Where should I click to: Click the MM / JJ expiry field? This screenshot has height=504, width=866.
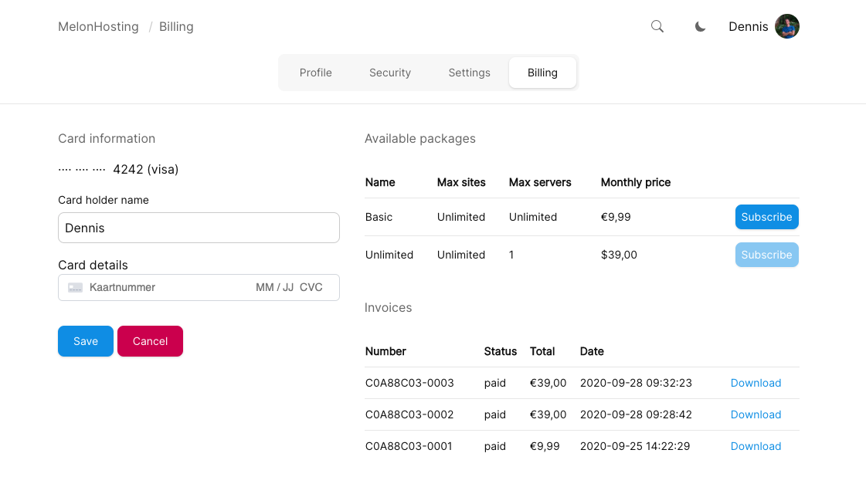tap(274, 287)
